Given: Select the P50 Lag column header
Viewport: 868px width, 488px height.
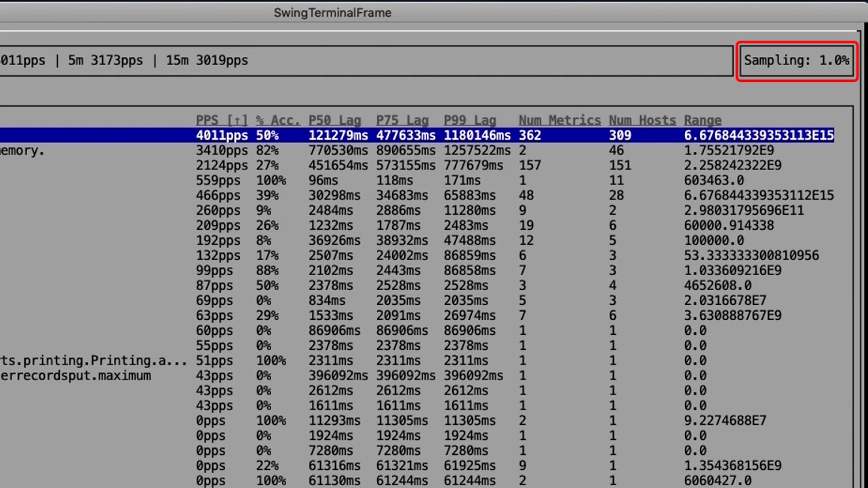Looking at the screenshot, I should 335,121.
